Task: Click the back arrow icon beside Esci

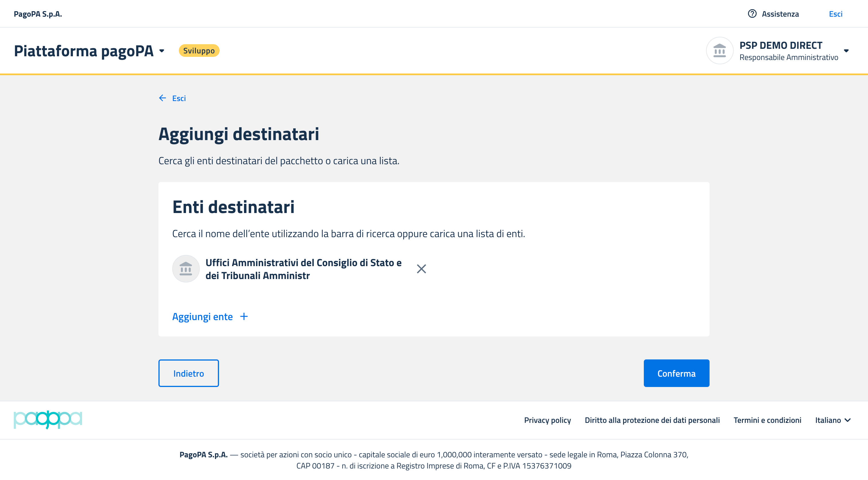Action: click(x=162, y=98)
